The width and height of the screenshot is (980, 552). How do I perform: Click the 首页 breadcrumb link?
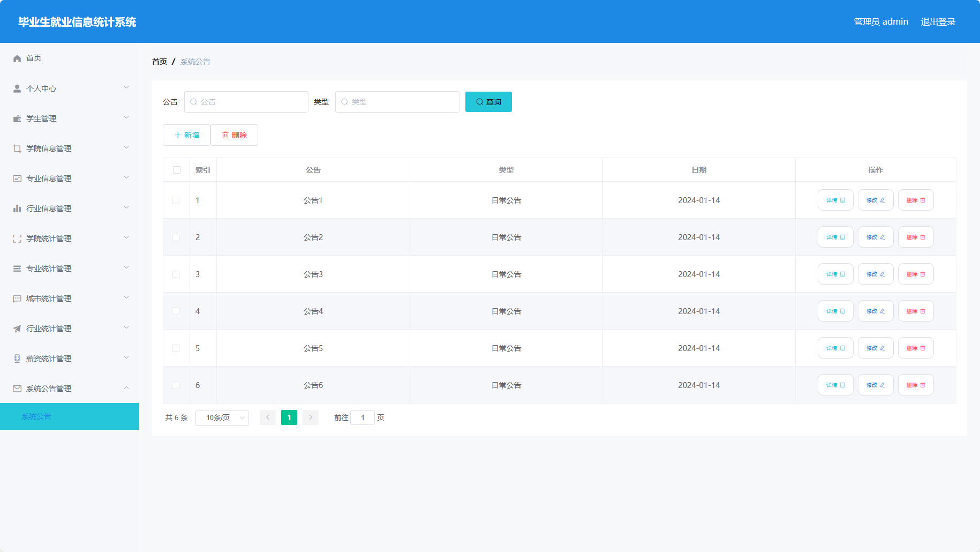pos(160,62)
